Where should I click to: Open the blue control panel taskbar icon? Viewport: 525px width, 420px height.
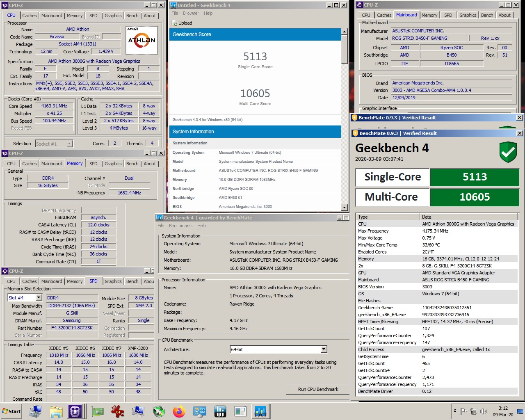[x=199, y=411]
